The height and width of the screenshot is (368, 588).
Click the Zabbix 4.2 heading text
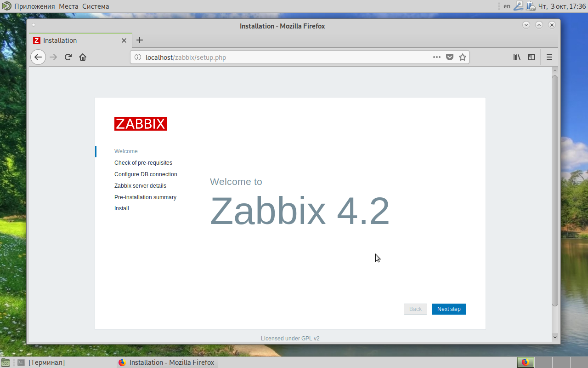(x=300, y=211)
